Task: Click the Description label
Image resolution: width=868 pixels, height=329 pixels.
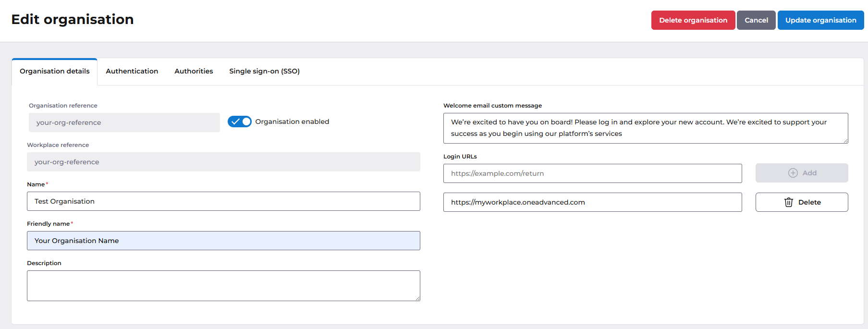Action: pos(44,263)
